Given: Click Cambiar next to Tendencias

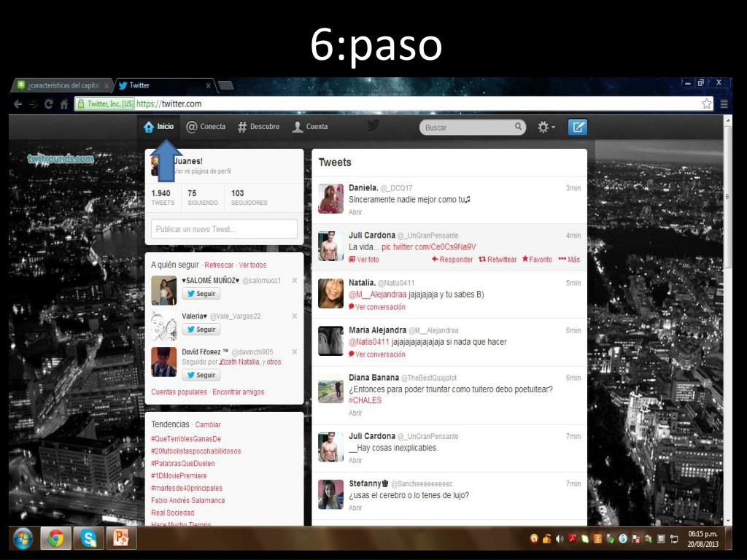Looking at the screenshot, I should coord(208,425).
